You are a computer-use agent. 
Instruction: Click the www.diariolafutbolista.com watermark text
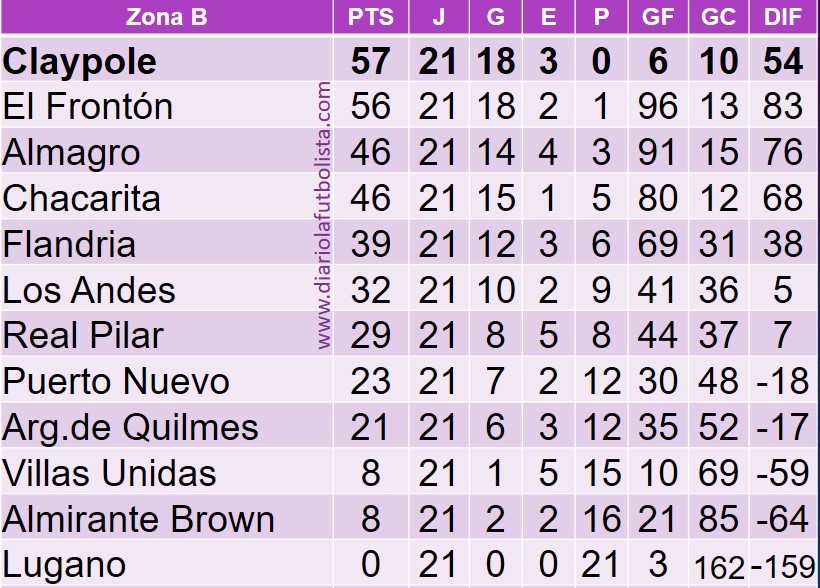(324, 216)
